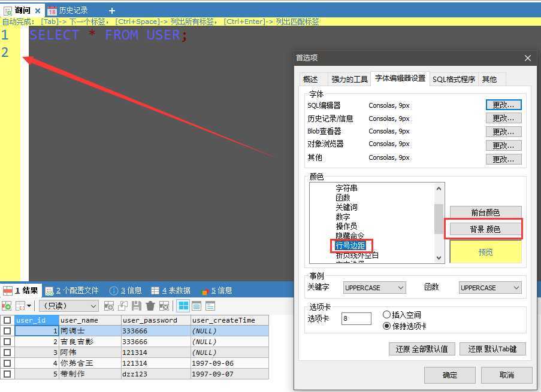This screenshot has height=392, width=541.
Task: Check the row checkbox for user_id 5
Action: 7,373
